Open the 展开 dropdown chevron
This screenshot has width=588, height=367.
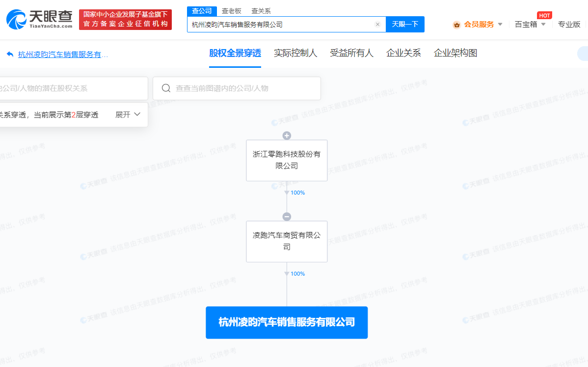pos(137,114)
